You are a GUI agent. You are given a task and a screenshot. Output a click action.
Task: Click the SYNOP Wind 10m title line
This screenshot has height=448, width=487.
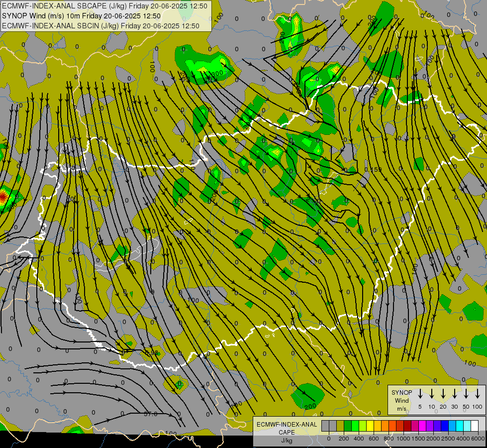(x=82, y=16)
